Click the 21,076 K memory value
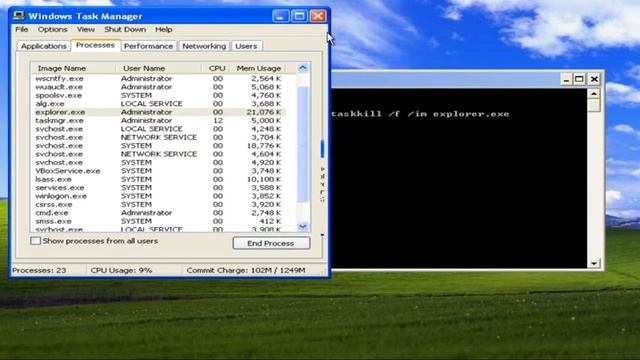The height and width of the screenshot is (360, 640). [264, 112]
